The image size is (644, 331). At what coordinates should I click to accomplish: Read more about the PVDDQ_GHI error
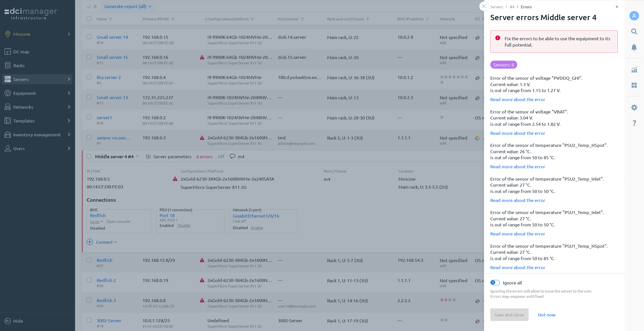(x=517, y=99)
